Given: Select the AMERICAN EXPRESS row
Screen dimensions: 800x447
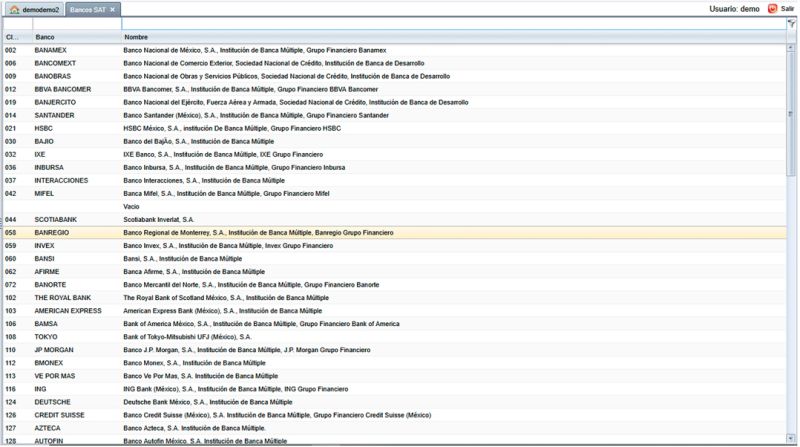Looking at the screenshot, I should (x=394, y=311).
